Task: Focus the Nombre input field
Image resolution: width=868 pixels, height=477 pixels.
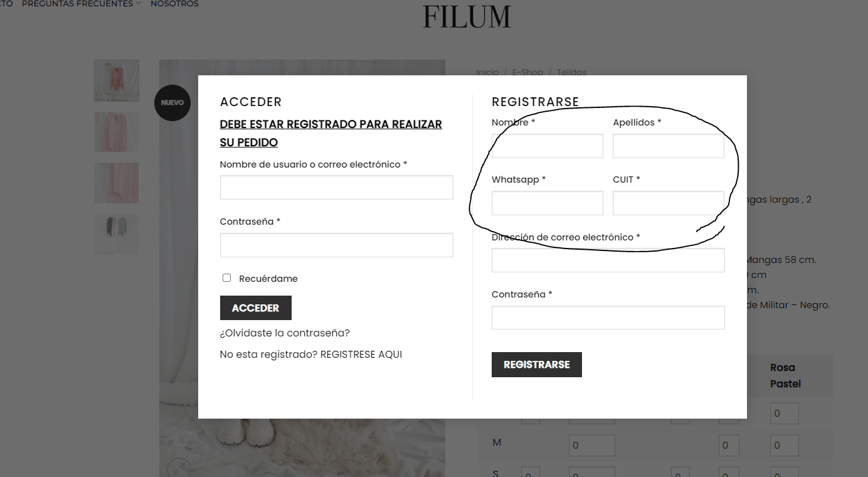Action: (547, 146)
